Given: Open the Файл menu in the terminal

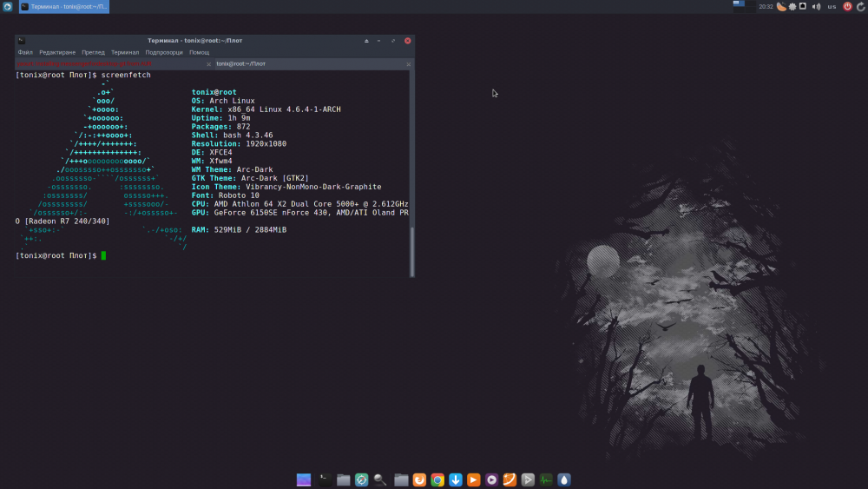Looking at the screenshot, I should (25, 53).
